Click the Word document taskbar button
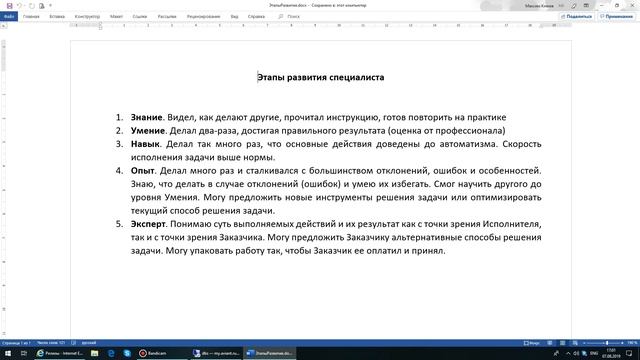 point(270,353)
